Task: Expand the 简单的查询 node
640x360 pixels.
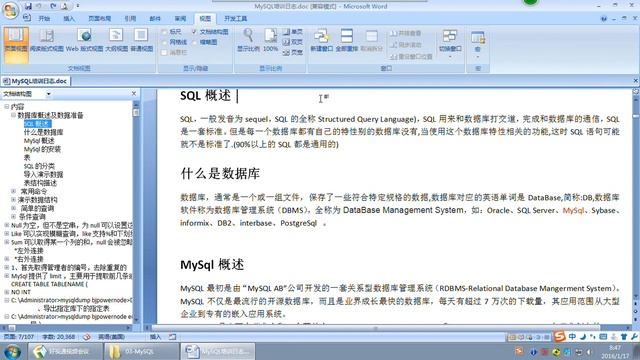Action: pos(13,208)
